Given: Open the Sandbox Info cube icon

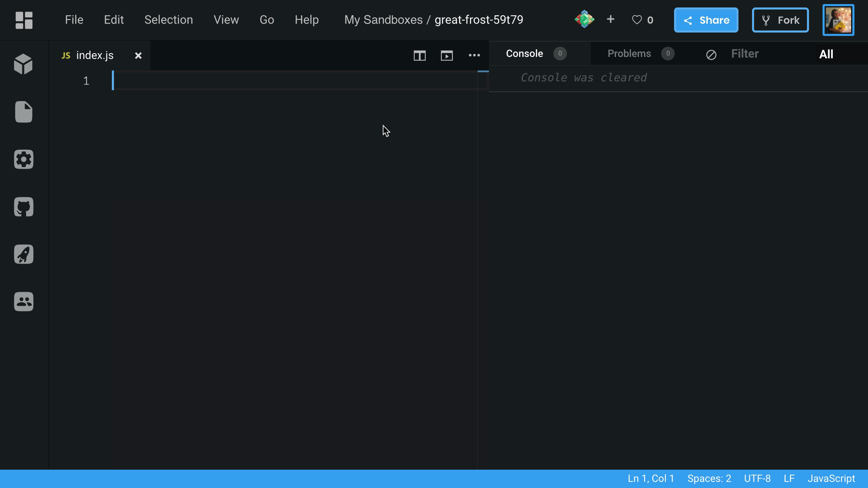Looking at the screenshot, I should [x=23, y=64].
